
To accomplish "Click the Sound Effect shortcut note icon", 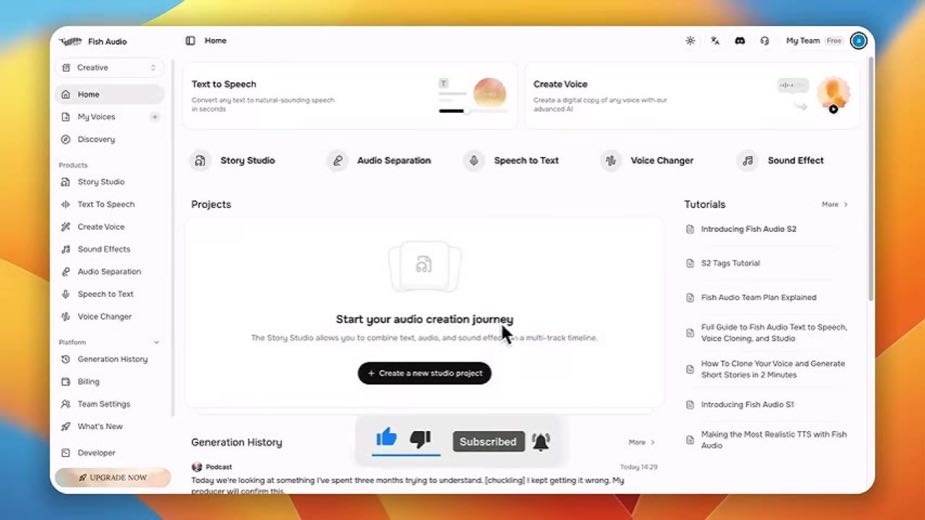I will (747, 161).
